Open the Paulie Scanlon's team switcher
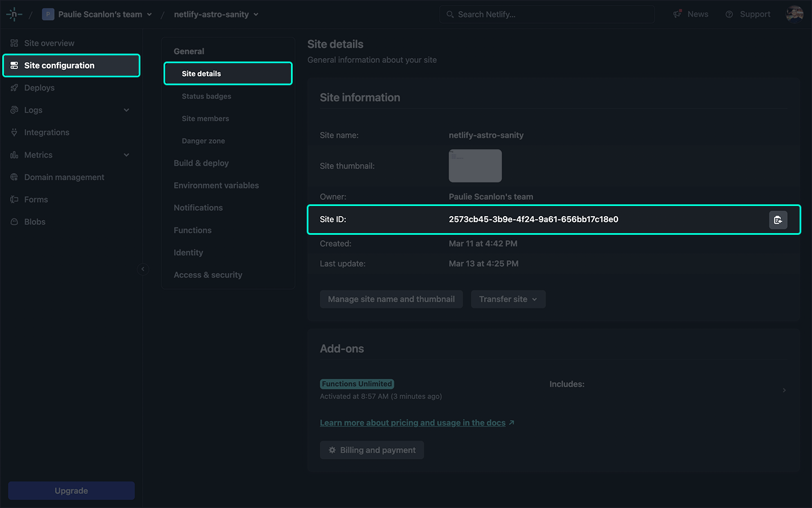 (97, 14)
